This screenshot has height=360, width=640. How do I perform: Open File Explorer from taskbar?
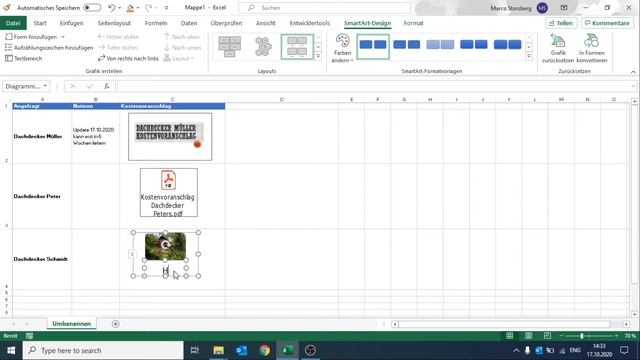[218, 350]
